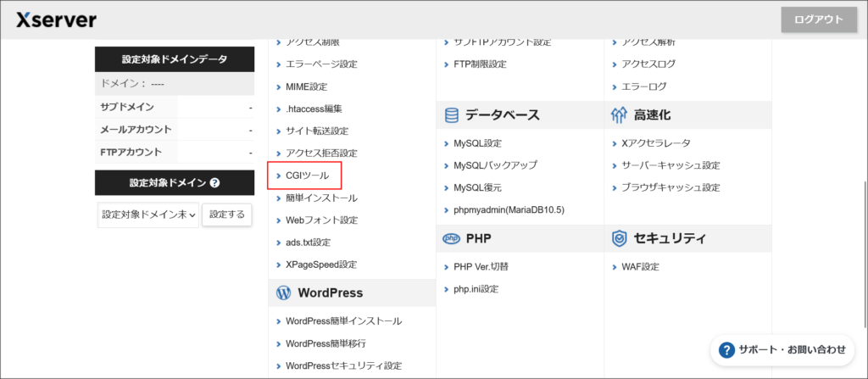The width and height of the screenshot is (868, 379).
Task: Click the PHP section heading text
Action: (x=479, y=239)
